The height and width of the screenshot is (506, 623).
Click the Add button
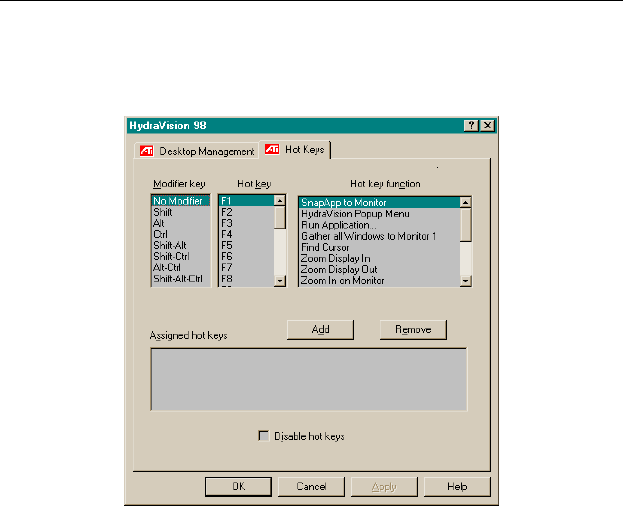320,330
